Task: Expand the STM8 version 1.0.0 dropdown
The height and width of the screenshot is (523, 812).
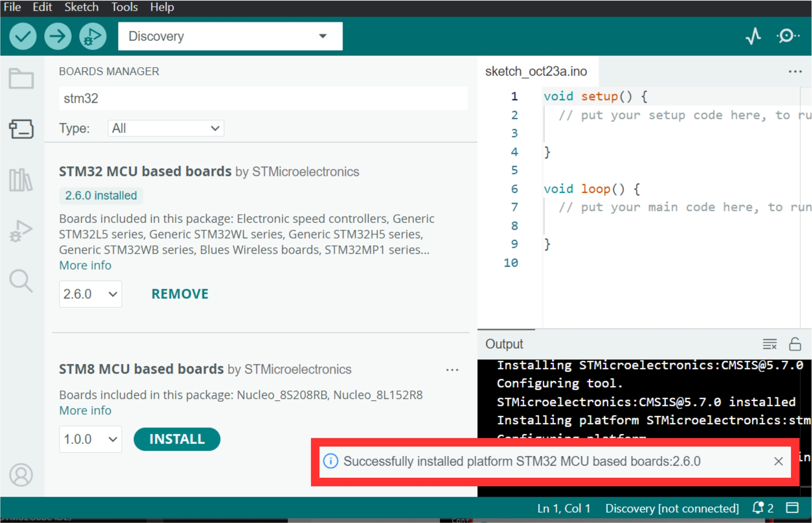Action: click(x=90, y=439)
